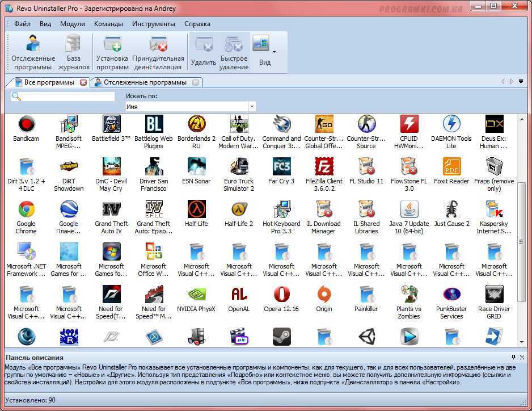Viewport: 532px width, 411px height.
Task: Close the Все программы tab
Action: point(83,82)
